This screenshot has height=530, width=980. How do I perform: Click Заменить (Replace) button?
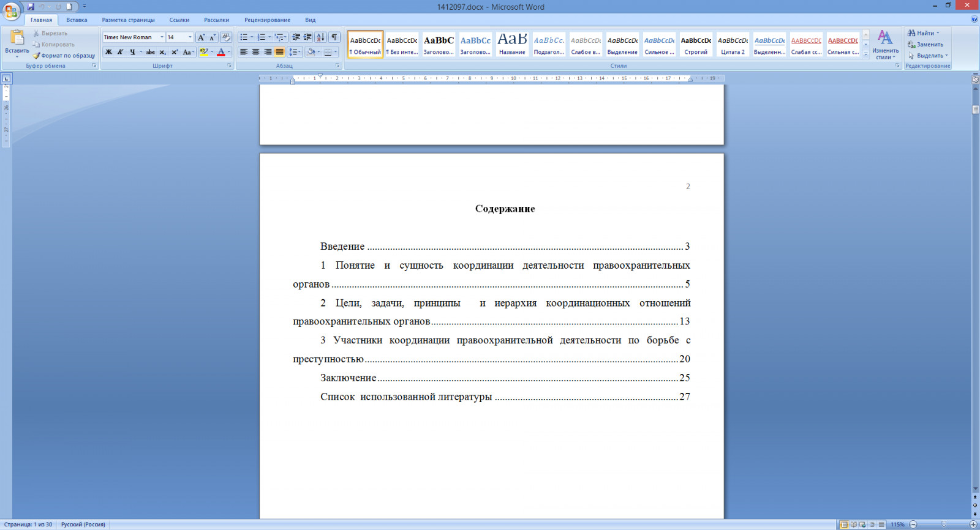[x=925, y=45]
